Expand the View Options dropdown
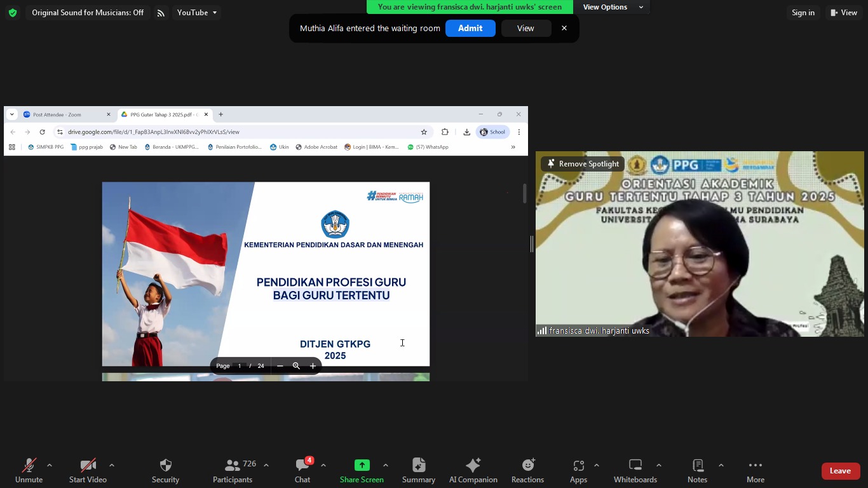 click(613, 7)
